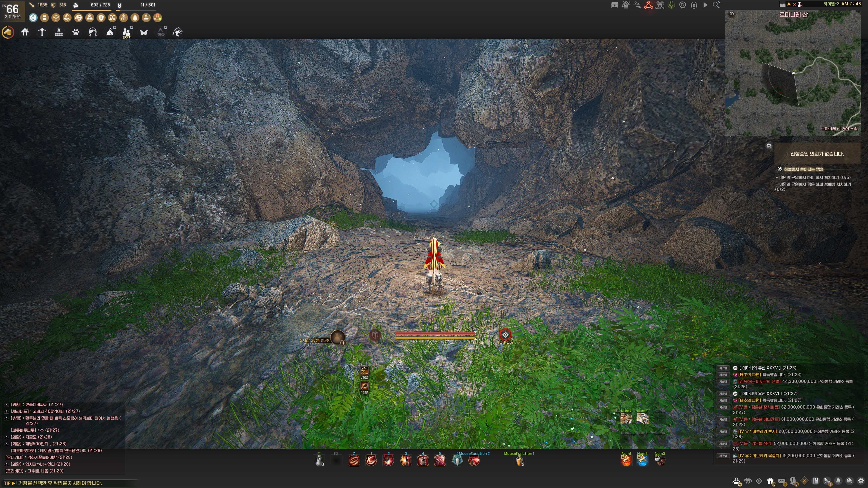Toggle the palette buff icon
The image size is (868, 488).
click(78, 18)
